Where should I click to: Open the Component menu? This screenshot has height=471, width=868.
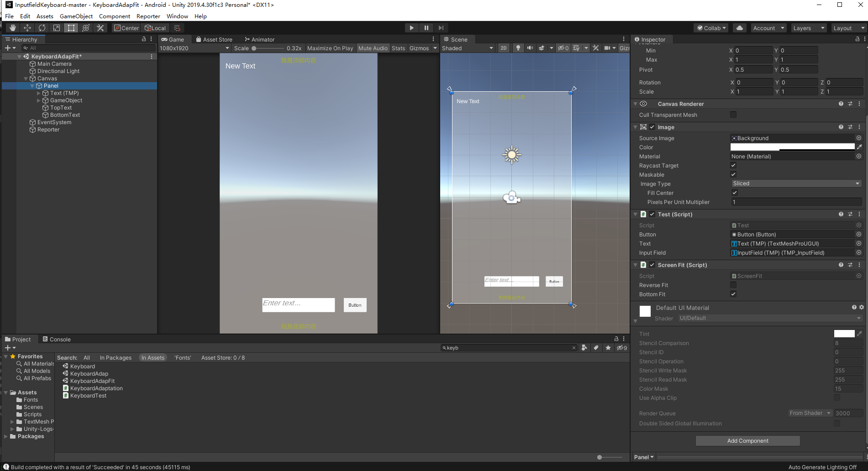tap(115, 16)
